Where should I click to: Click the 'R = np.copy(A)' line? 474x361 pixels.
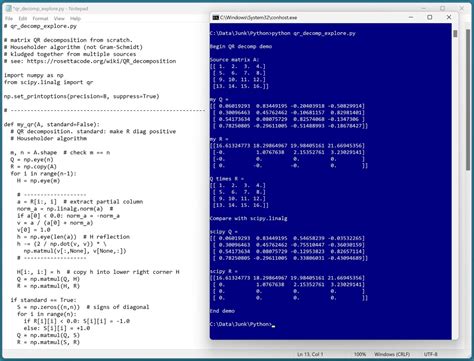pos(33,166)
